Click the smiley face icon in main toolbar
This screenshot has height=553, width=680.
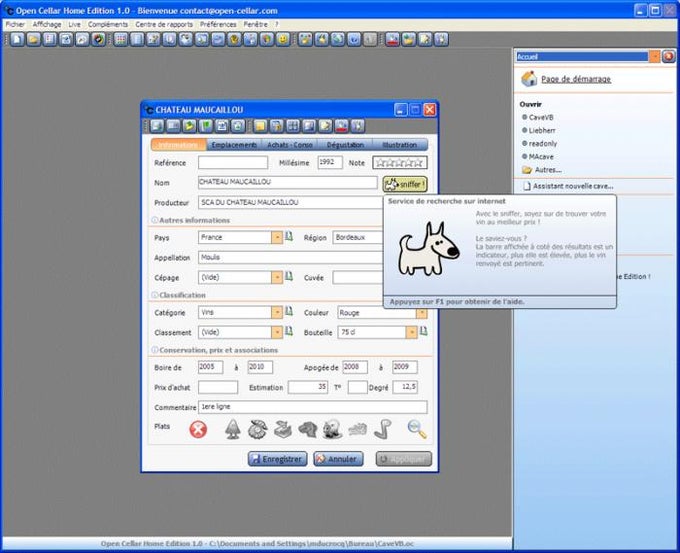pos(283,39)
